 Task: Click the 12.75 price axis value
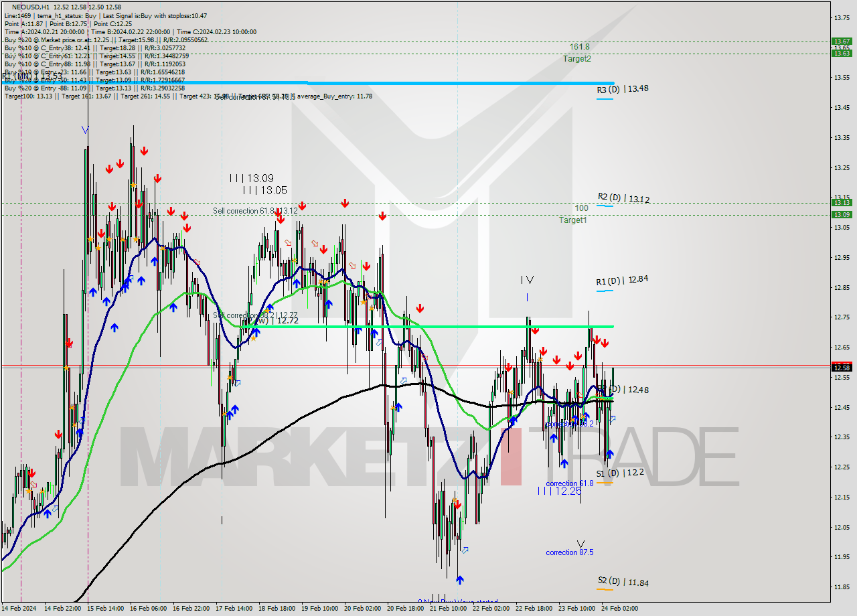pyautogui.click(x=841, y=317)
